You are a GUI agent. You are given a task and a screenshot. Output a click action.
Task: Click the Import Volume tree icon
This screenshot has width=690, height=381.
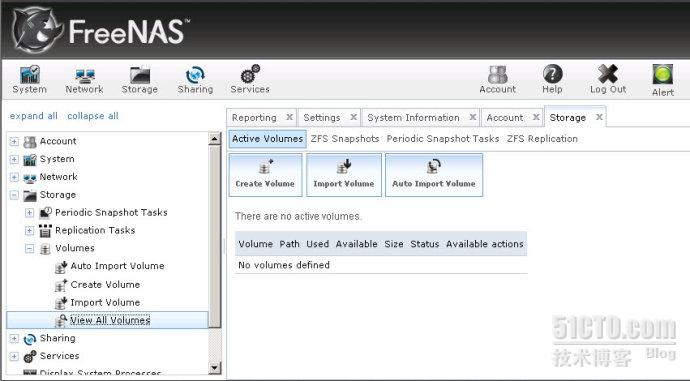(x=61, y=303)
